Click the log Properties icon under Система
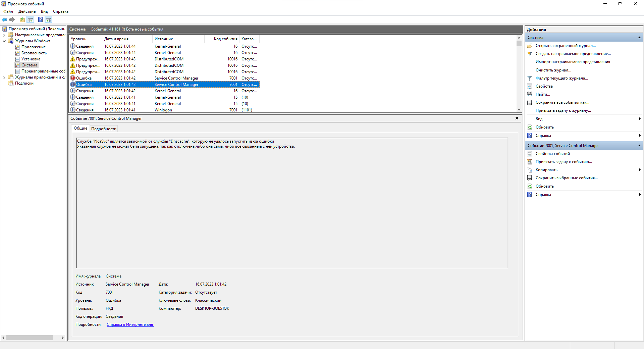The image size is (644, 349). click(530, 86)
